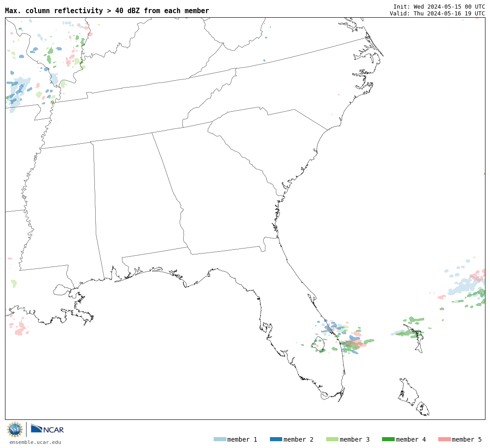This screenshot has width=490, height=448.
Task: Click the Max. column reflectivity title
Action: click(x=107, y=10)
